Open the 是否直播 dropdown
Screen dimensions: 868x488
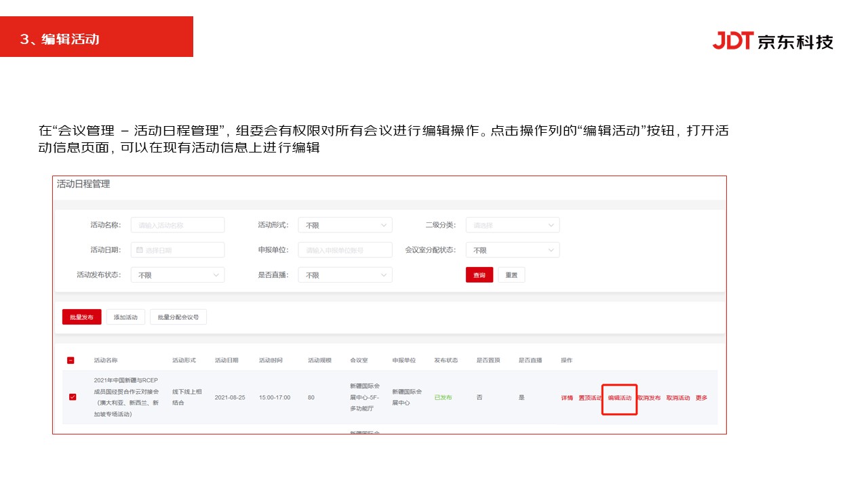click(x=345, y=275)
